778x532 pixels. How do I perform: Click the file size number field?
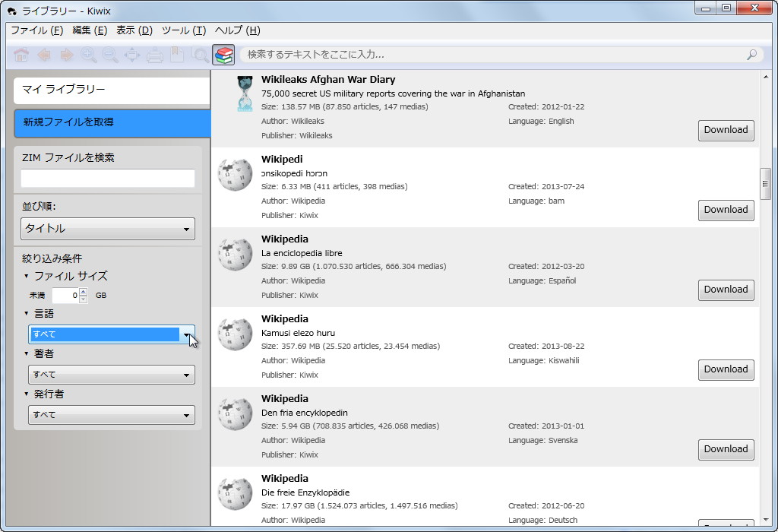(65, 296)
